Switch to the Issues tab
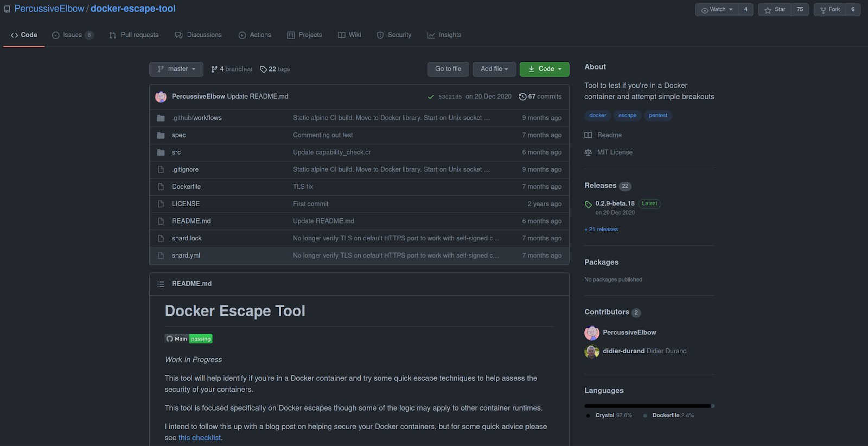Screen dimensions: 868x446 coord(73,35)
